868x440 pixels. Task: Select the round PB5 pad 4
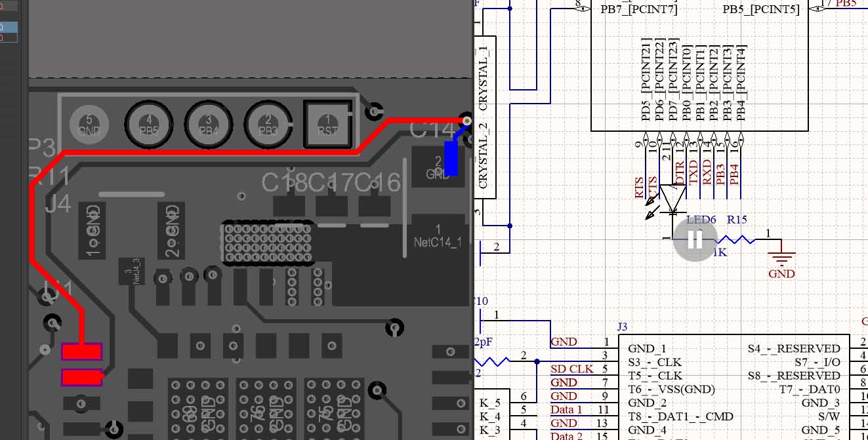(x=149, y=123)
